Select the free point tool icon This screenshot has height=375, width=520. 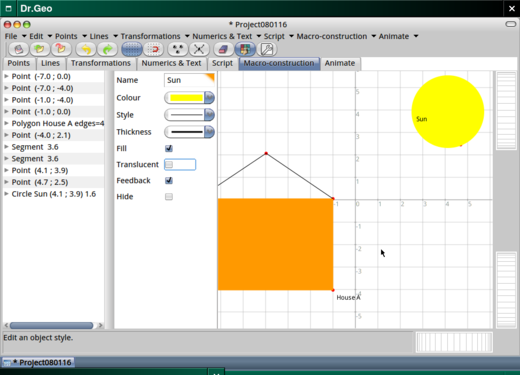[x=178, y=49]
